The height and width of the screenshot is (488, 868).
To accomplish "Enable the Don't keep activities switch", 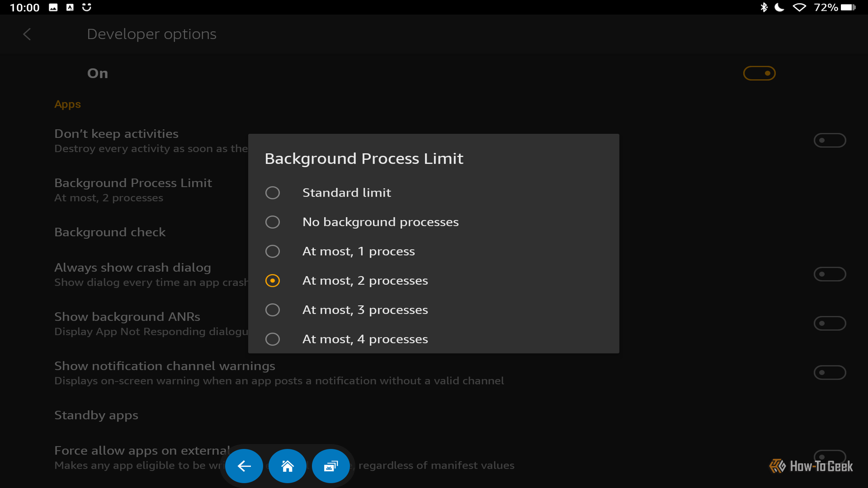I will (830, 141).
